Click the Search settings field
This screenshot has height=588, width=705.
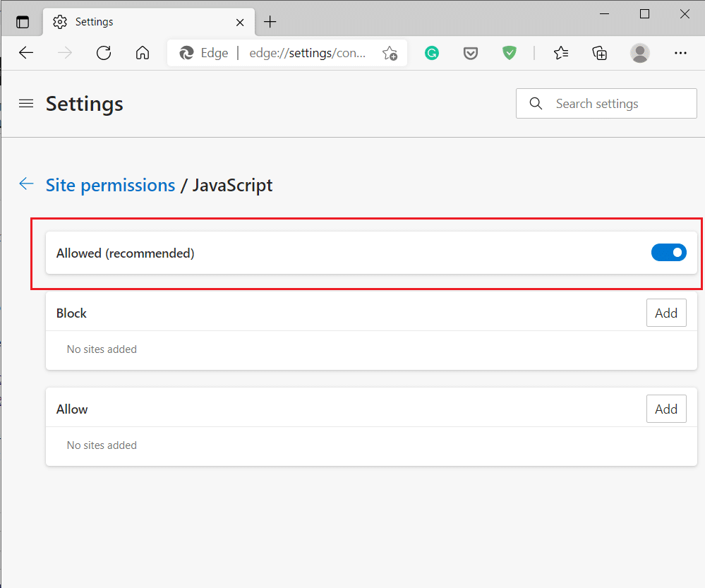coord(605,103)
